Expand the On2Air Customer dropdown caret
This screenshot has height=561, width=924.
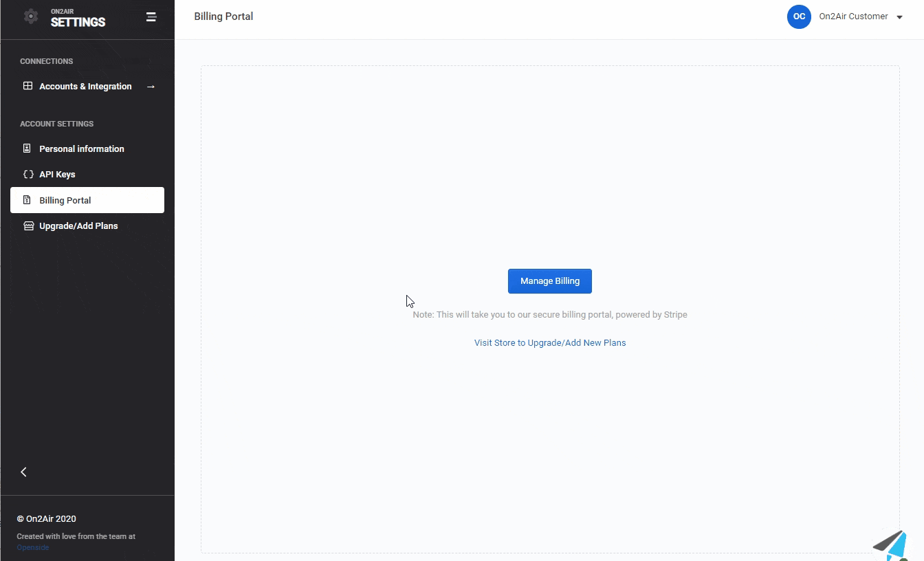(899, 17)
